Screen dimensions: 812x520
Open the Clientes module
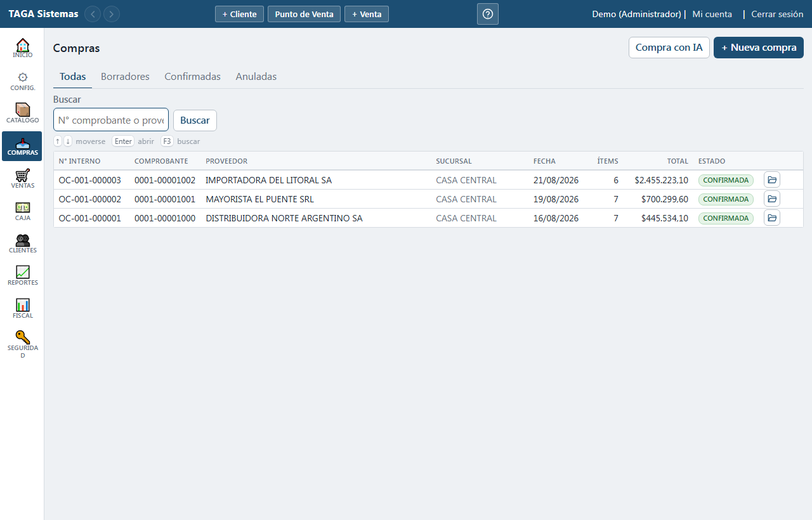tap(22, 244)
